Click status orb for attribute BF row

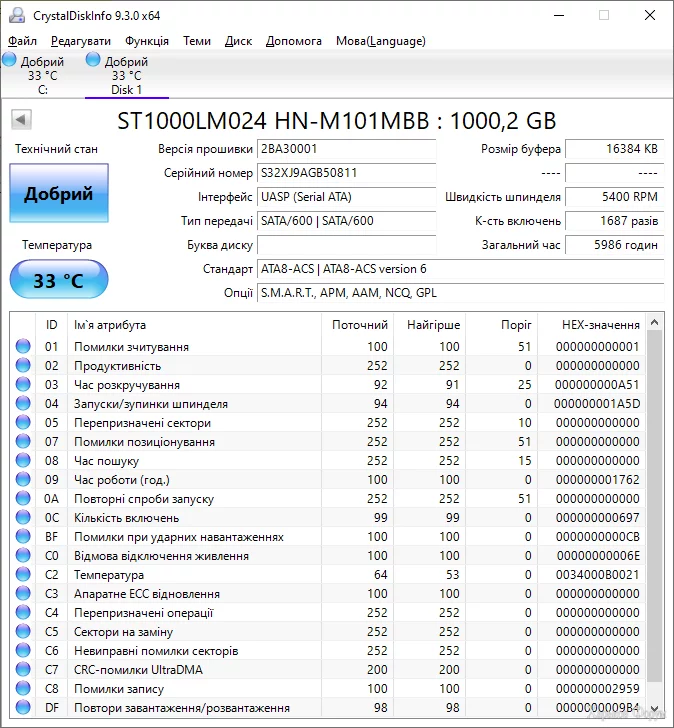pos(23,536)
